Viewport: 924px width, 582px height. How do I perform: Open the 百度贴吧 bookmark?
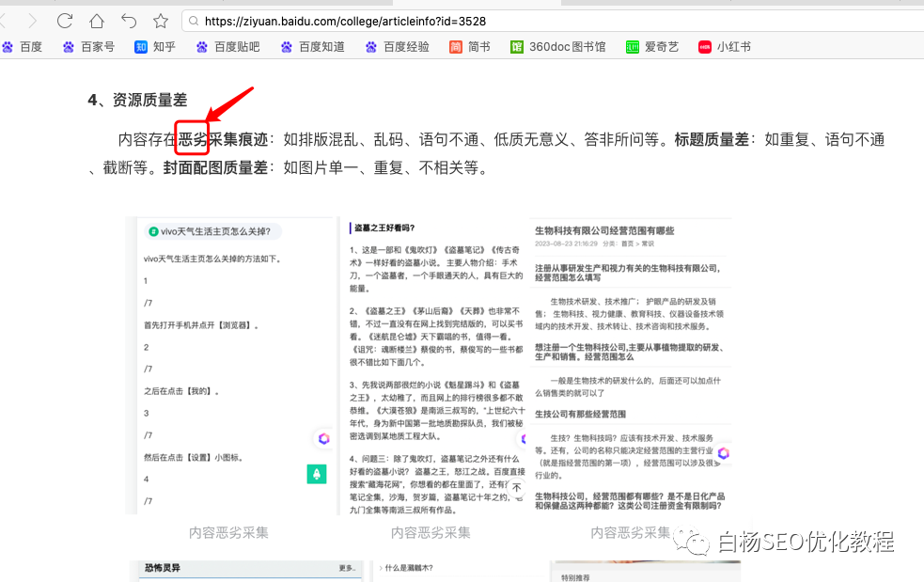(x=227, y=45)
